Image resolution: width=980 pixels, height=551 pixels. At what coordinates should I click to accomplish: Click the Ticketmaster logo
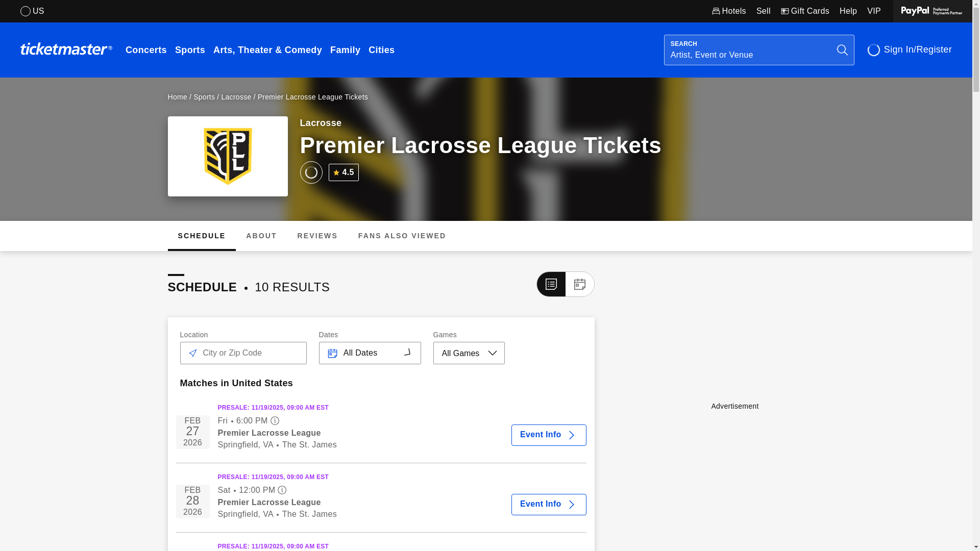(x=66, y=49)
